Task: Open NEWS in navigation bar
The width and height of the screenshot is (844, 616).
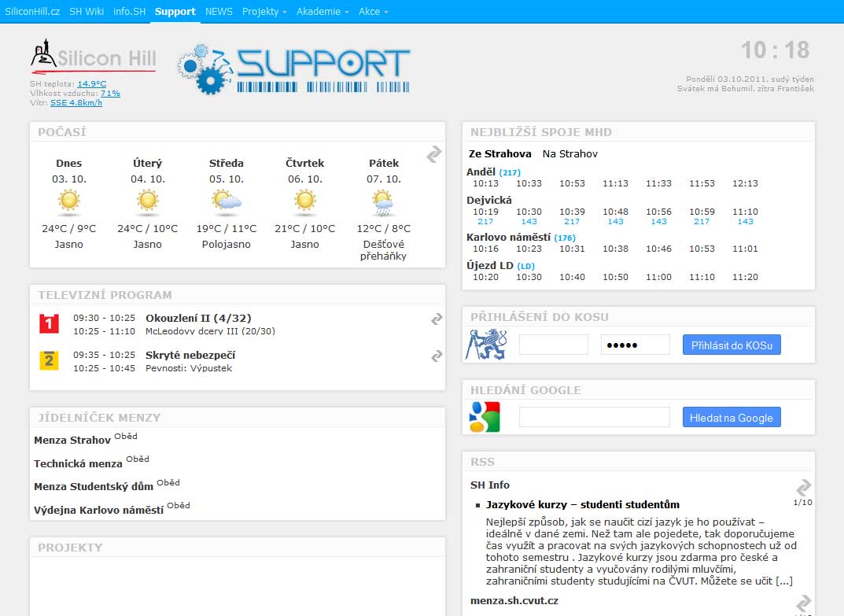Action: pyautogui.click(x=219, y=11)
